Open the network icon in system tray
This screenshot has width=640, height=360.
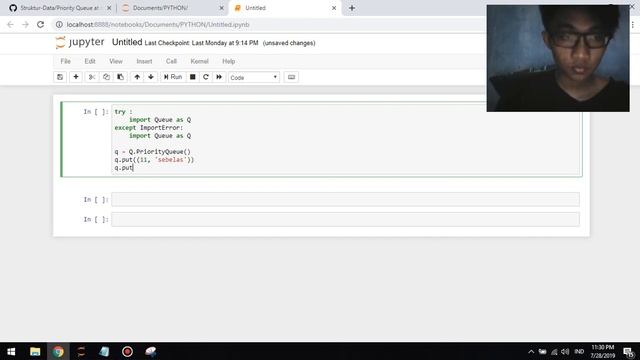(x=554, y=351)
